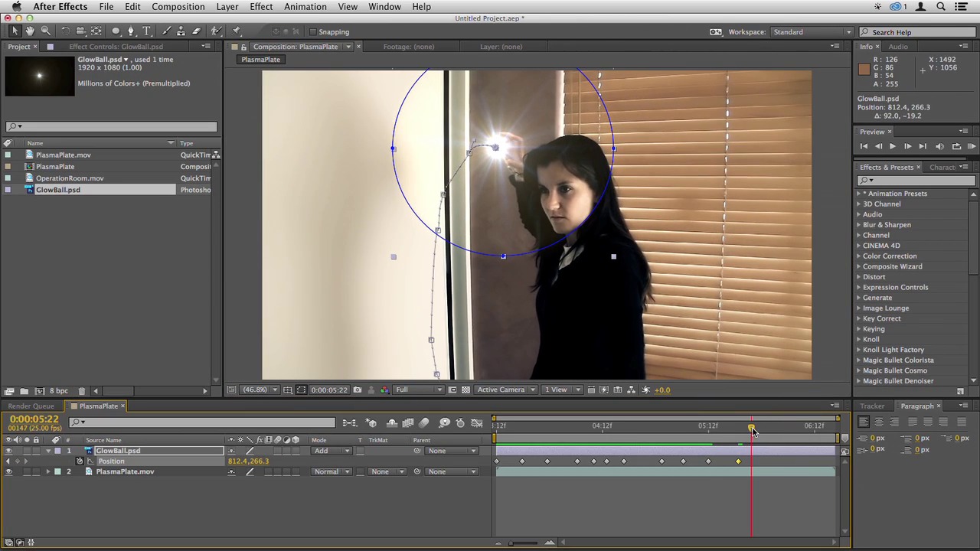Click the exposure adjustment value +0.0

click(661, 390)
